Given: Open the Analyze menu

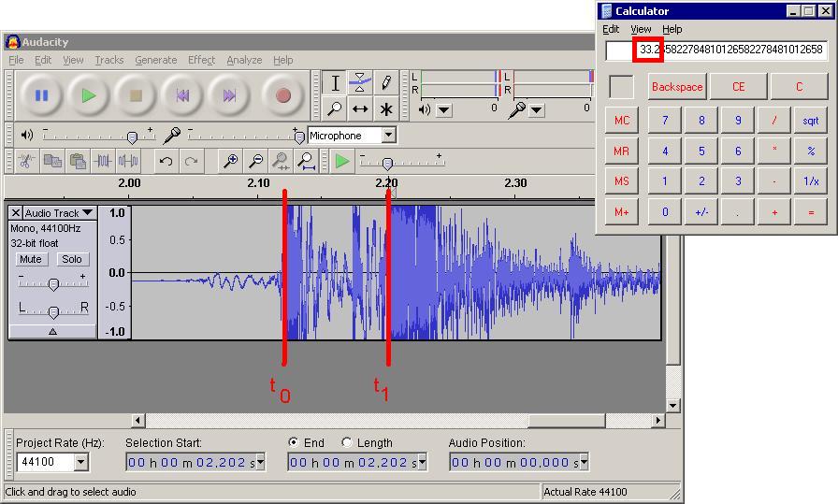Looking at the screenshot, I should coord(244,60).
